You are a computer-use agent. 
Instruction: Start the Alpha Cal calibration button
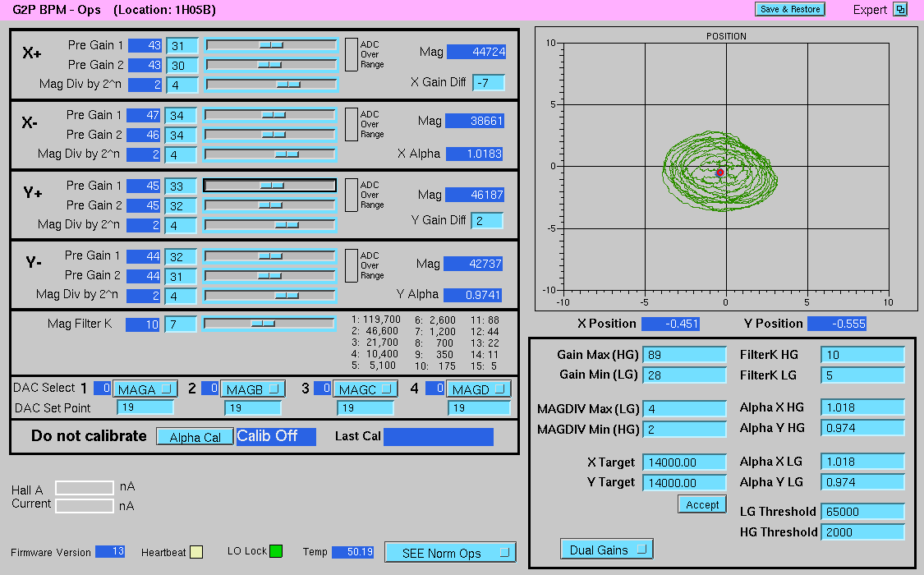195,436
